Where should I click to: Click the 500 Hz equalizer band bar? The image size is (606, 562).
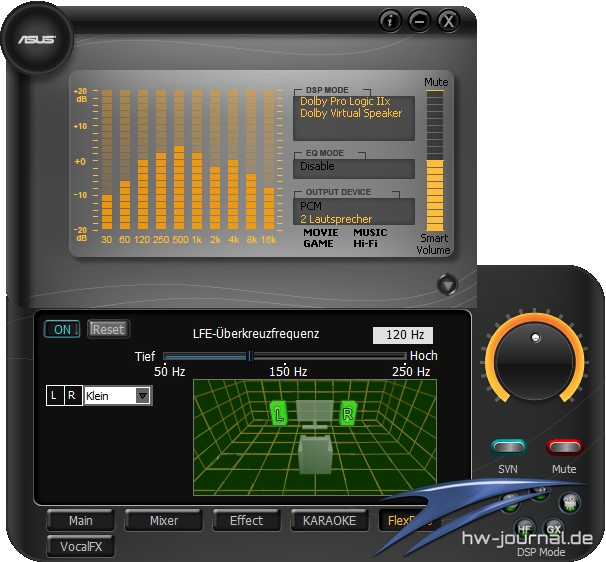179,160
